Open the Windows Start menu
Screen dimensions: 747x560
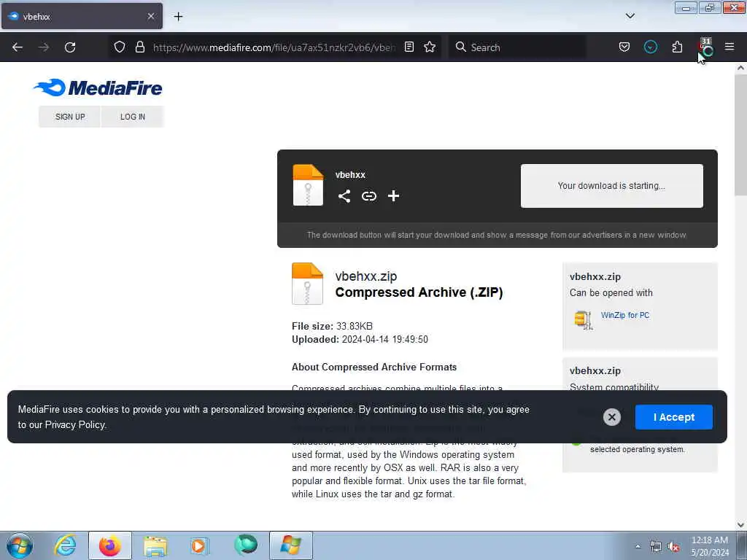20,545
